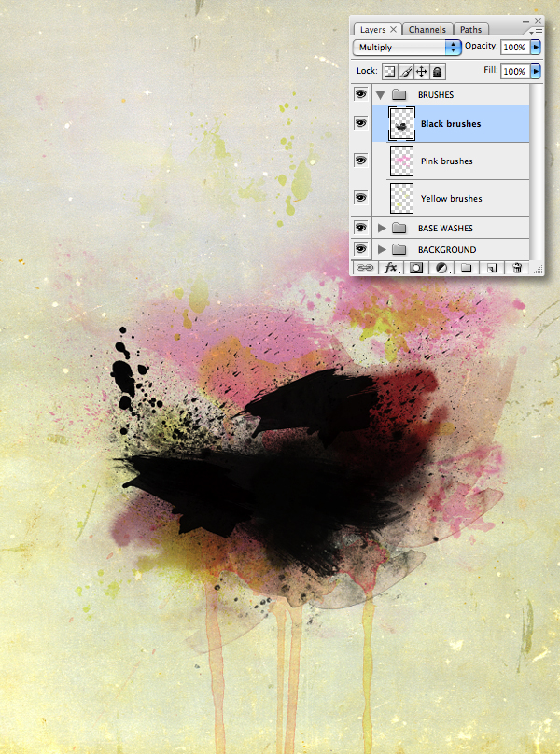Select the Yellow brushes layer thumbnail
Viewport: 560px width, 754px height.
(x=401, y=198)
